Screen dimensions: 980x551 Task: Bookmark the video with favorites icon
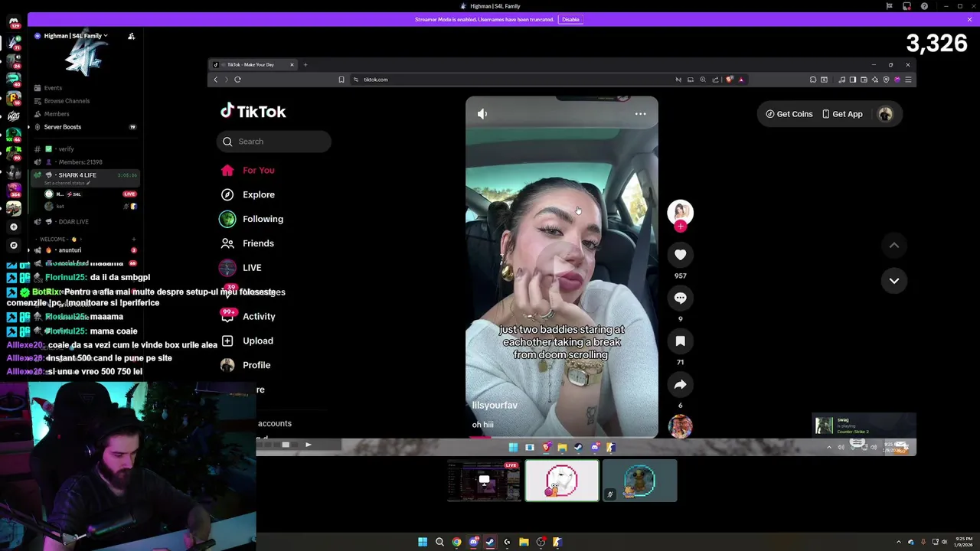tap(680, 341)
